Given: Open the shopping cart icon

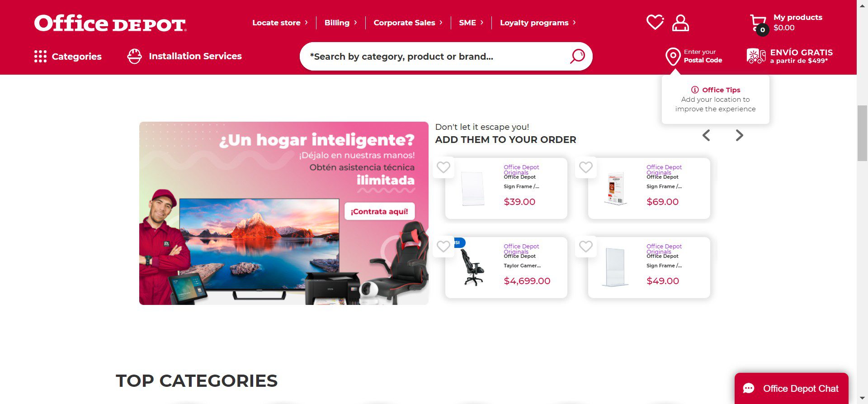Looking at the screenshot, I should (x=759, y=24).
